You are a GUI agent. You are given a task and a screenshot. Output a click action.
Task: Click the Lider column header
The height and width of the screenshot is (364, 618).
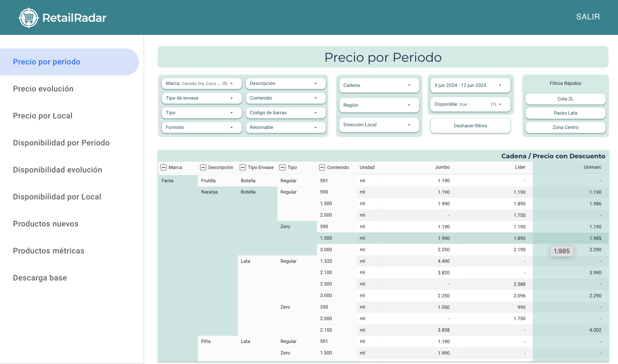coord(520,167)
